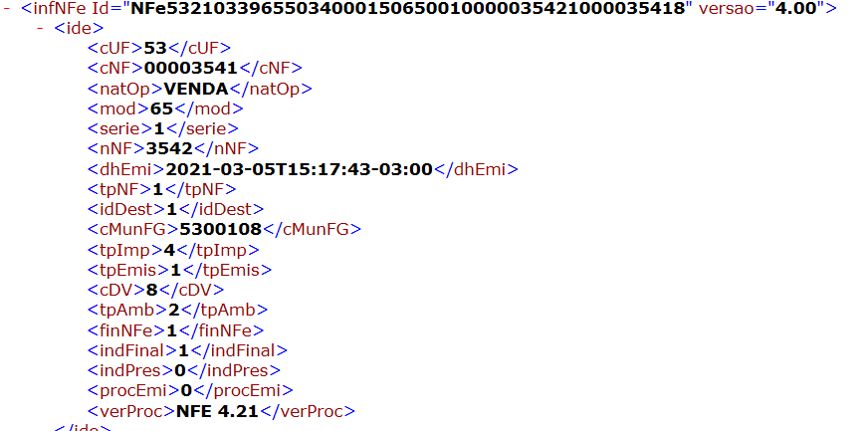Select the indFinal element line
The image size is (868, 431).
pos(188,350)
